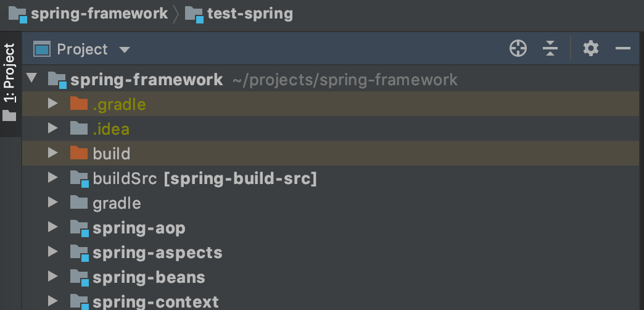Select the spring-context module

coord(155,302)
